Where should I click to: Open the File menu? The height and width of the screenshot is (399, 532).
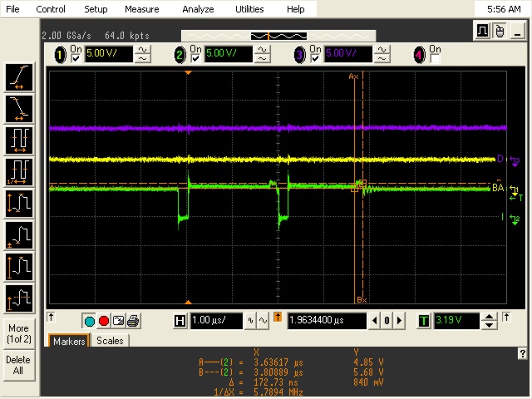12,9
